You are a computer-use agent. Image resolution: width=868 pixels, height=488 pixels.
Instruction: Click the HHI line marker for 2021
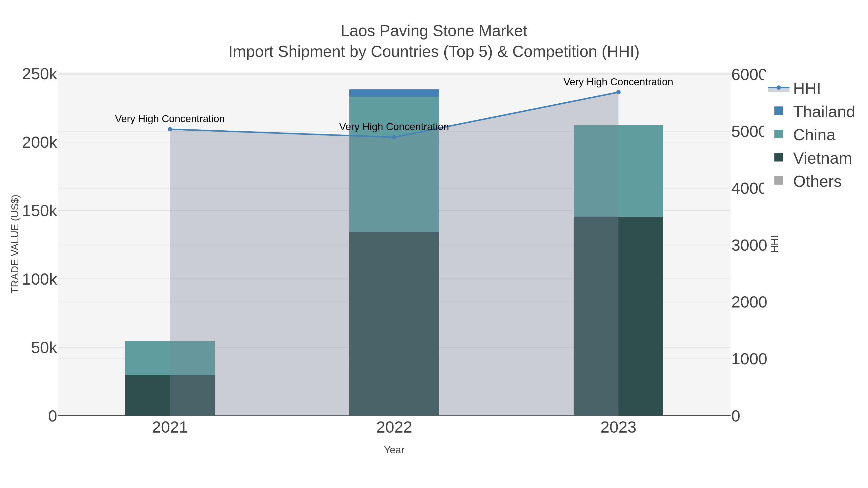(170, 129)
